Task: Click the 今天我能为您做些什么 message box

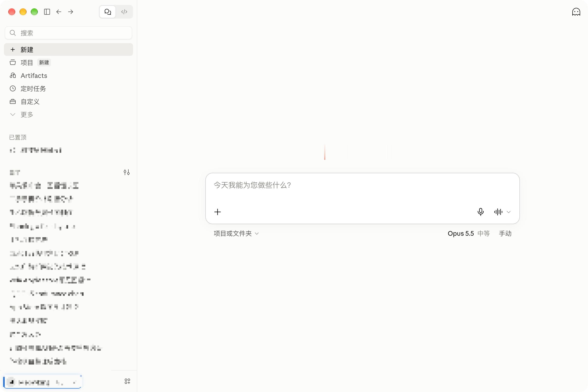Action: click(x=363, y=185)
